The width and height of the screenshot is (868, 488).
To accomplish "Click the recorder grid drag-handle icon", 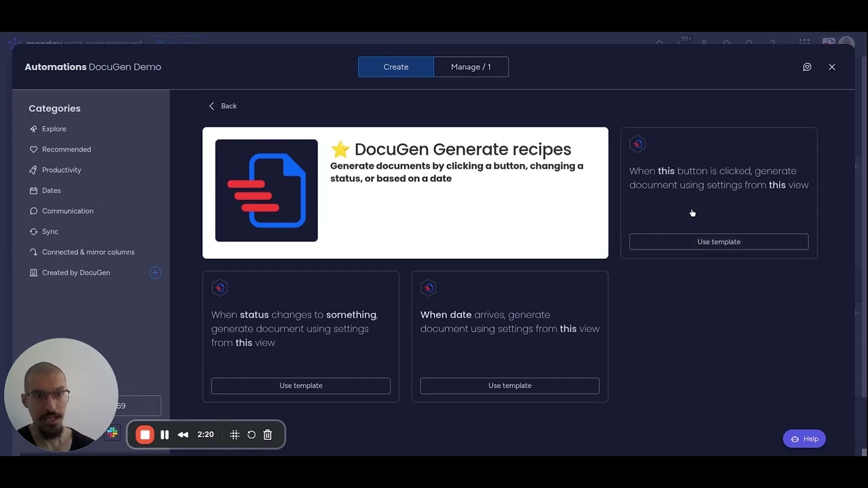I will [x=235, y=435].
